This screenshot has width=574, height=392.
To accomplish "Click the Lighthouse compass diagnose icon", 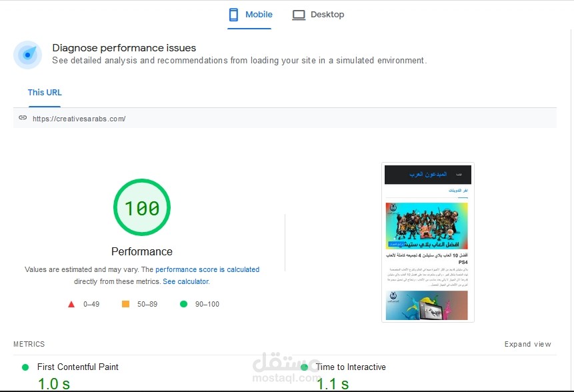I will 27,55.
